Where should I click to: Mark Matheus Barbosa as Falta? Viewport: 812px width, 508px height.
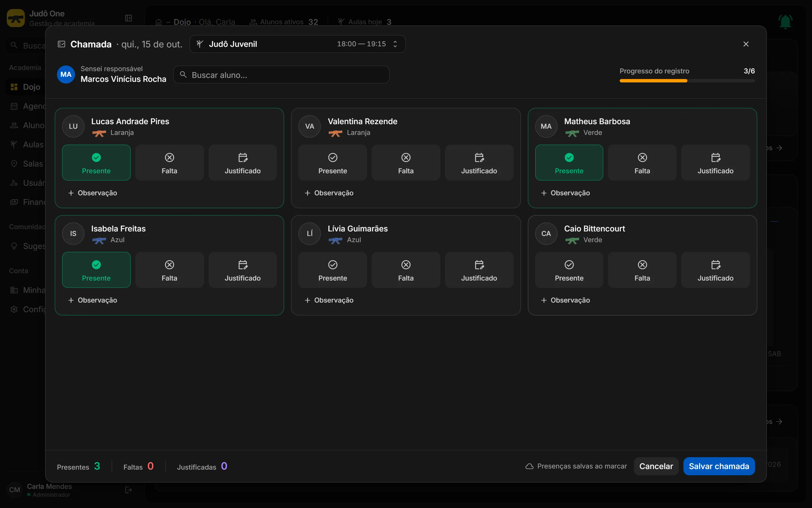click(642, 163)
